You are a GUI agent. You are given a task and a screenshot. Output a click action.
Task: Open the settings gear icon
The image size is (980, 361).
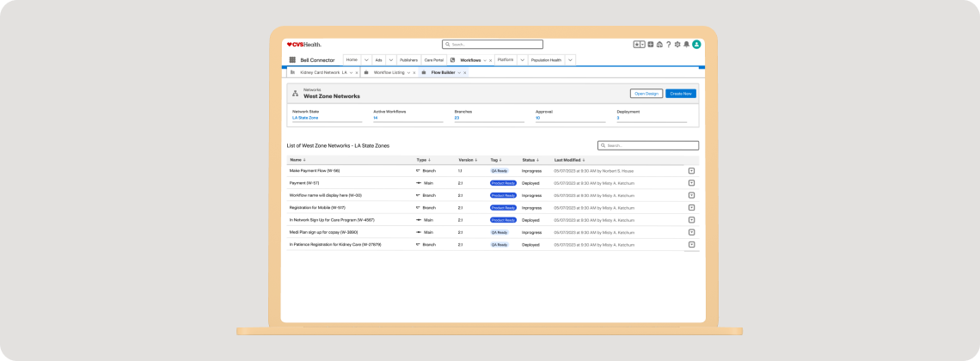point(677,45)
